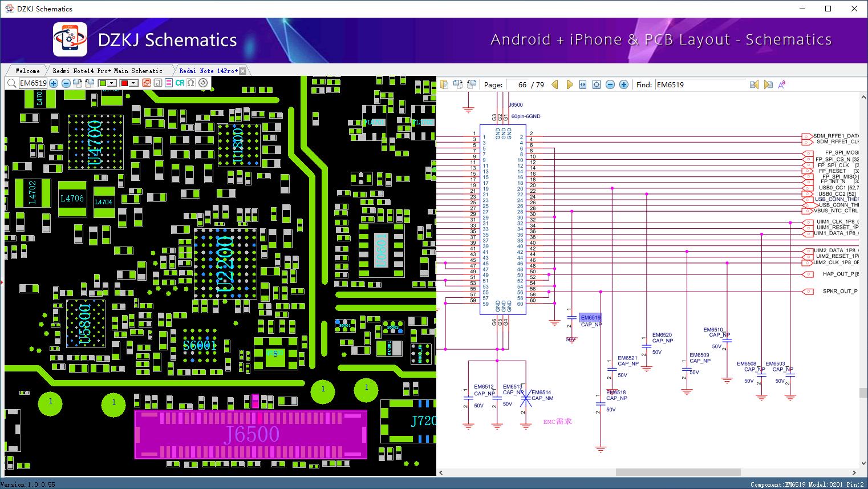Zoom in on the PCB layout view
The height and width of the screenshot is (489, 868).
point(54,83)
